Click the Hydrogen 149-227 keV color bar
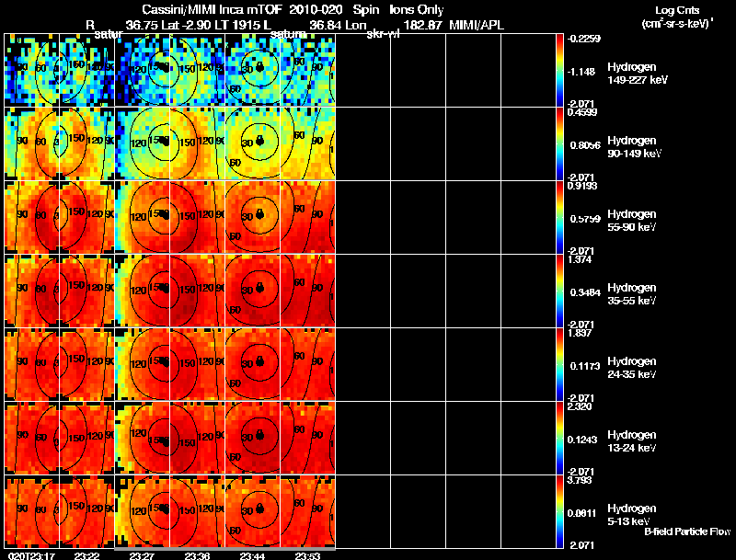 click(x=559, y=70)
